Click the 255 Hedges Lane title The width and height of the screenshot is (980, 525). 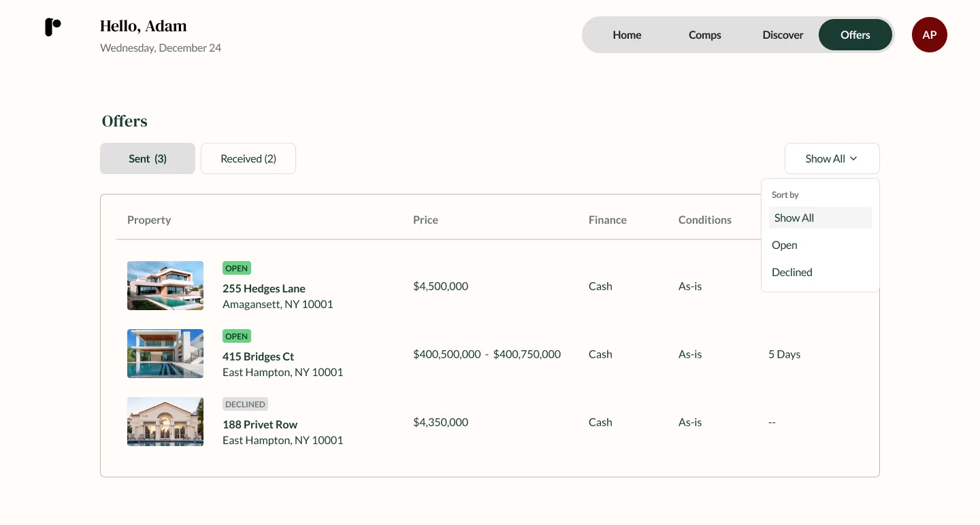(x=264, y=288)
